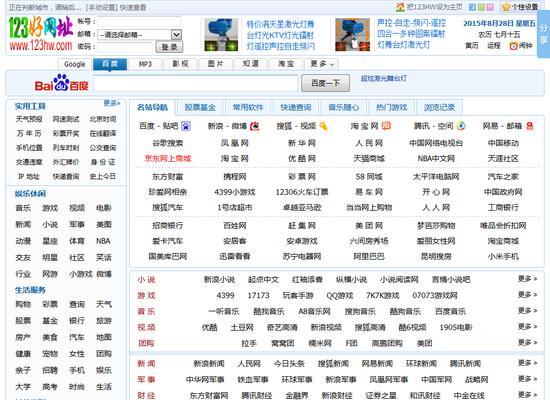Click the 超炫激光舞台灯 ad link
The width and height of the screenshot is (550, 400).
384,78
